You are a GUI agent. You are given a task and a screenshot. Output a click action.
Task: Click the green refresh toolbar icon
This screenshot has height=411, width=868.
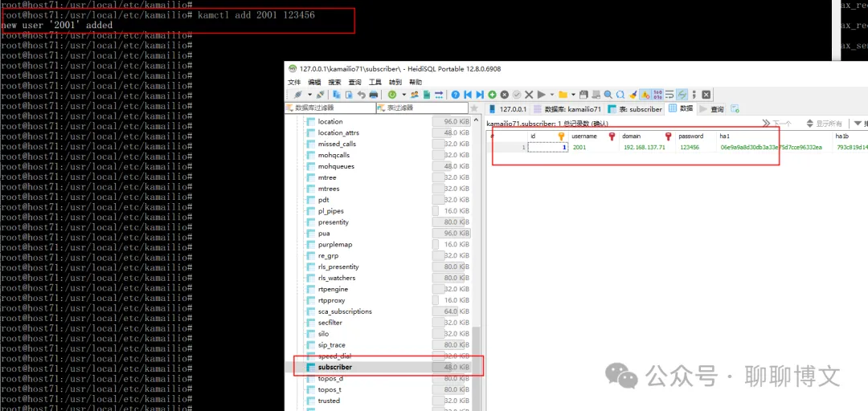pyautogui.click(x=392, y=95)
